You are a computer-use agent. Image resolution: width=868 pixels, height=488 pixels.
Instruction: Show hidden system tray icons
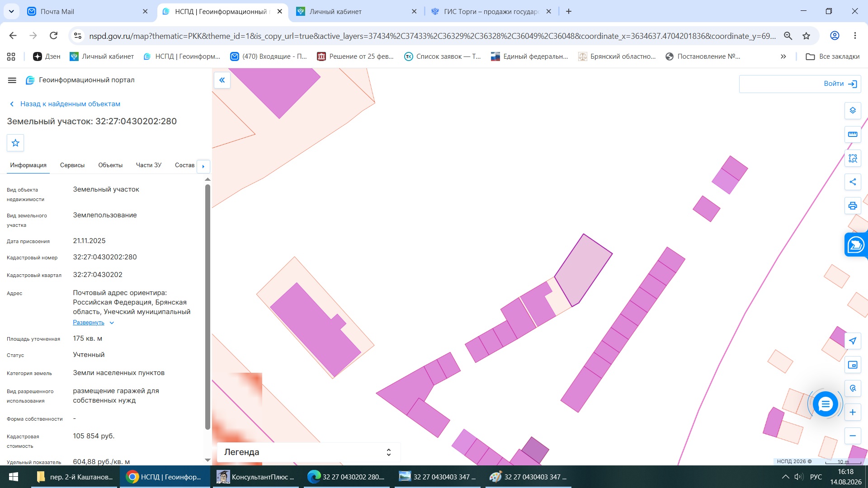[786, 477]
